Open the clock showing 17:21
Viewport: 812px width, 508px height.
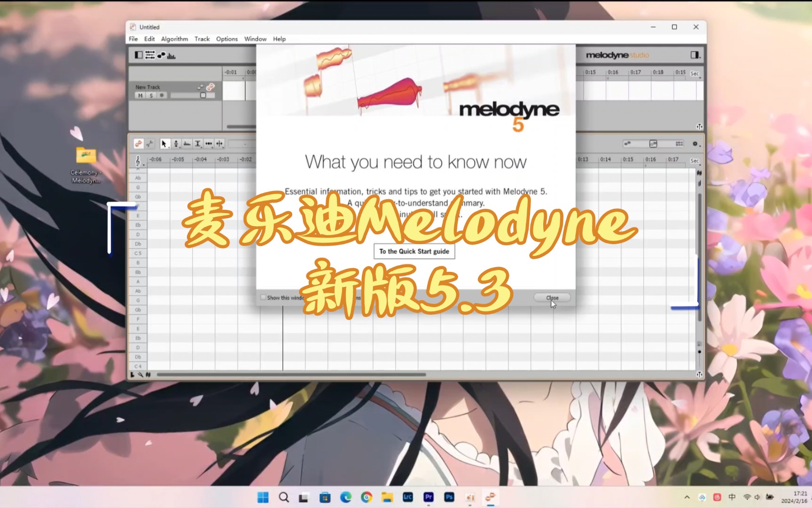click(x=794, y=497)
